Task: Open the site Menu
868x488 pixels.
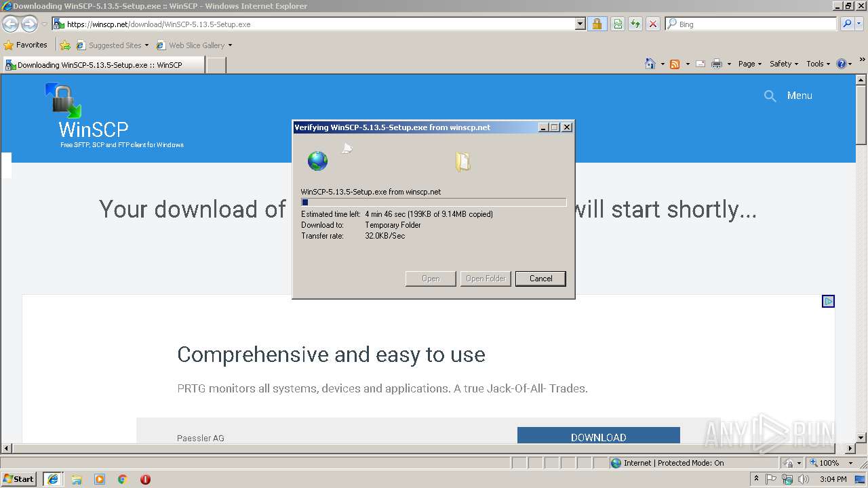Action: pos(800,96)
